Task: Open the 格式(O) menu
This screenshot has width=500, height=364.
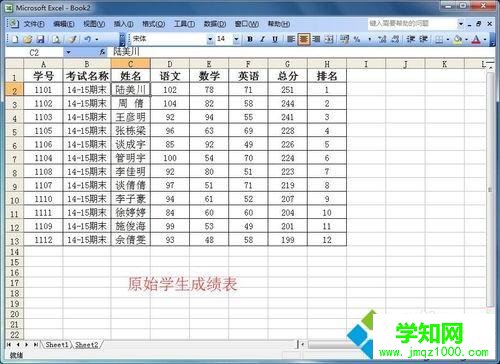Action: [154, 24]
